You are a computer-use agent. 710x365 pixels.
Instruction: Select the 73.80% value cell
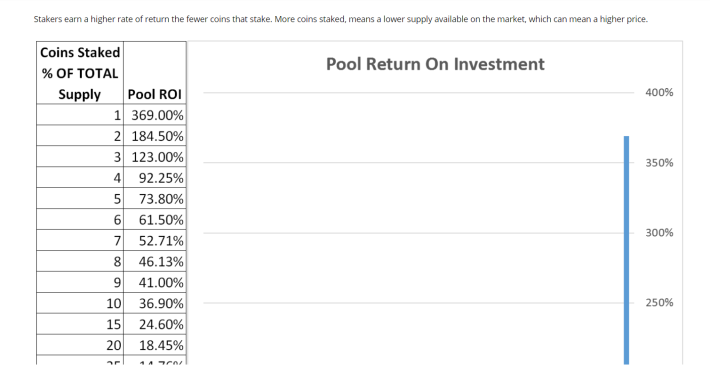[x=154, y=198]
